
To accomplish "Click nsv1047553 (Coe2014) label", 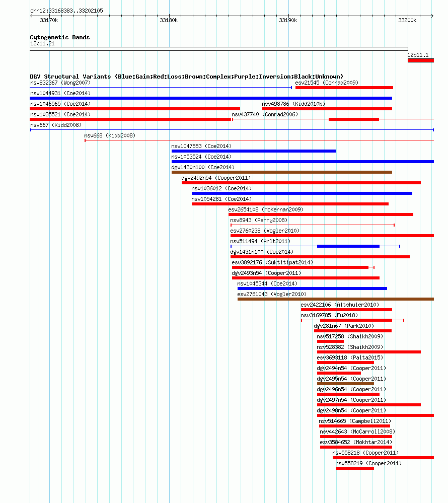I will [201, 147].
